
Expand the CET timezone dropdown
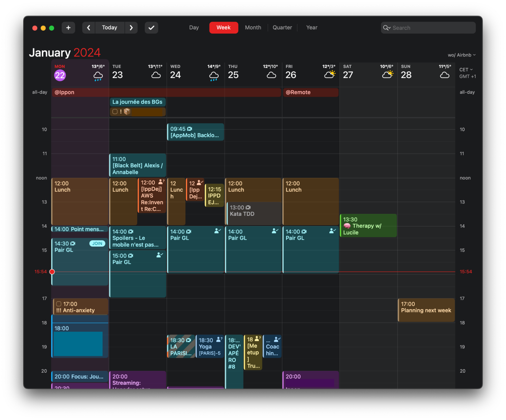click(466, 69)
